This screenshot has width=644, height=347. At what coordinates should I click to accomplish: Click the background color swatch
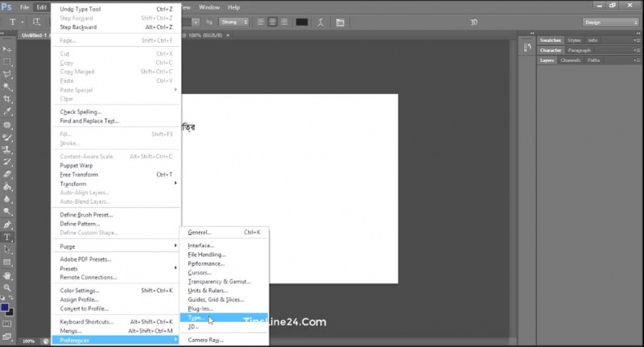(x=10, y=312)
